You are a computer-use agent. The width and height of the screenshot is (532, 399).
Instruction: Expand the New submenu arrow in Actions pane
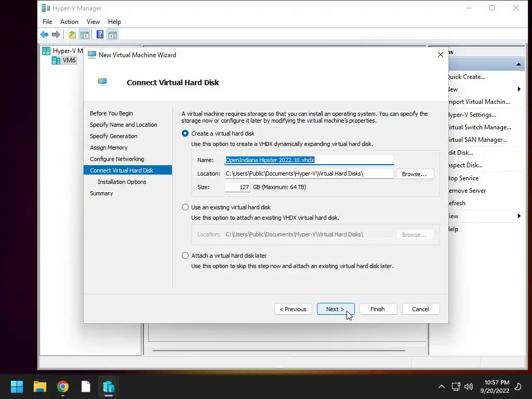[519, 89]
